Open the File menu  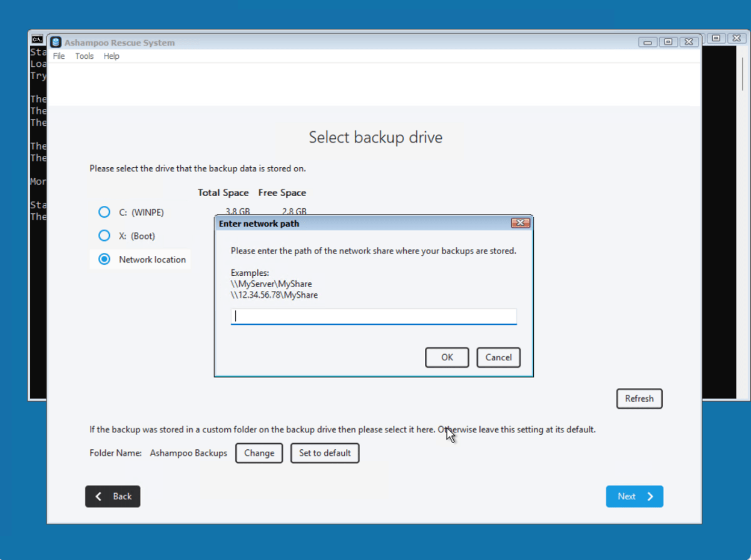pyautogui.click(x=59, y=56)
